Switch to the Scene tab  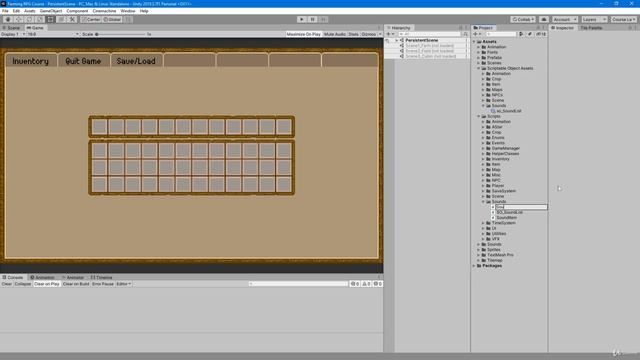click(11, 28)
